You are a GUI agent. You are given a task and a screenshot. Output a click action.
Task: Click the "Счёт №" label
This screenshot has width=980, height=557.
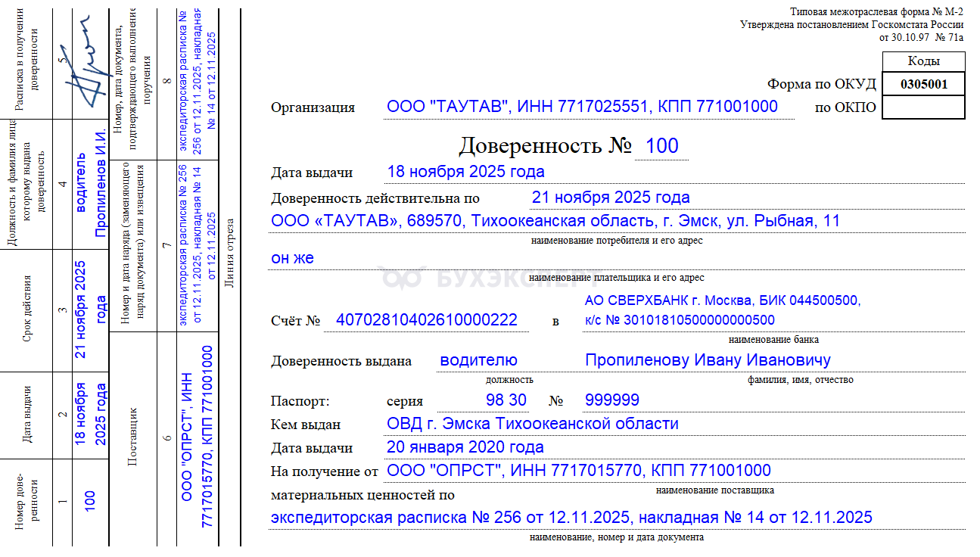(x=296, y=321)
